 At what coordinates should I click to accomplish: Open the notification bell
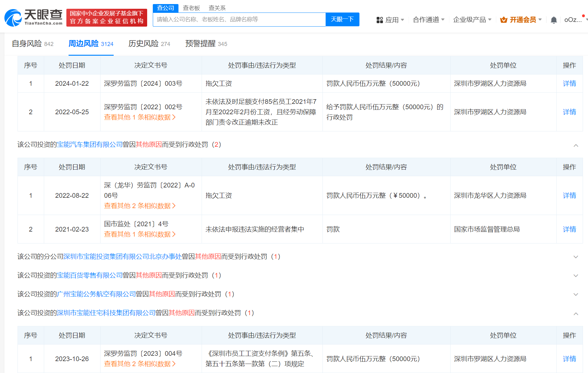coord(554,20)
